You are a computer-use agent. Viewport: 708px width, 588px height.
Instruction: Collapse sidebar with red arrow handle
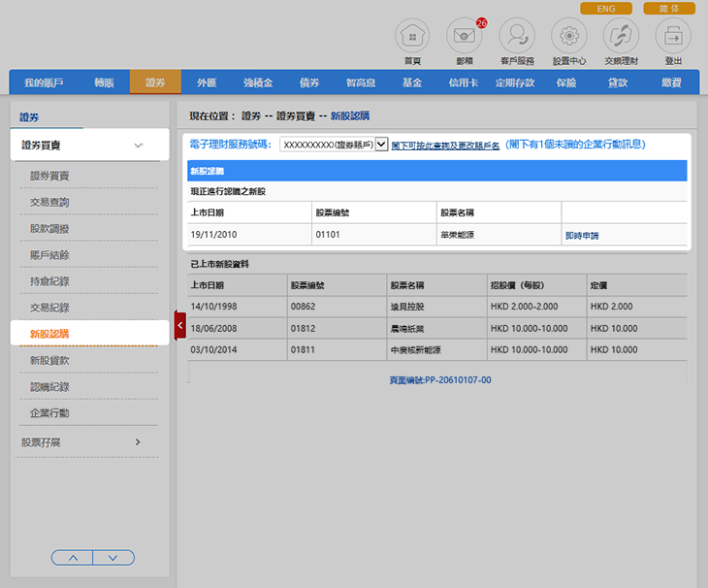click(179, 326)
